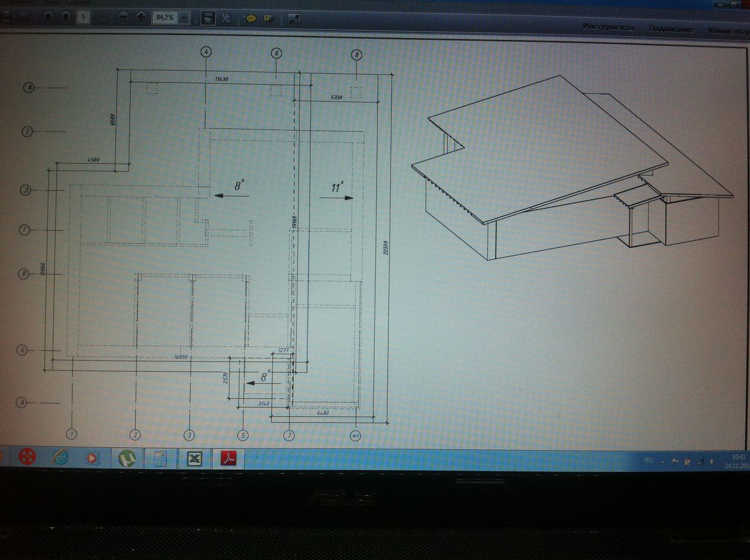Zoom out using the minus button
The width and height of the screenshot is (750, 560).
123,18
